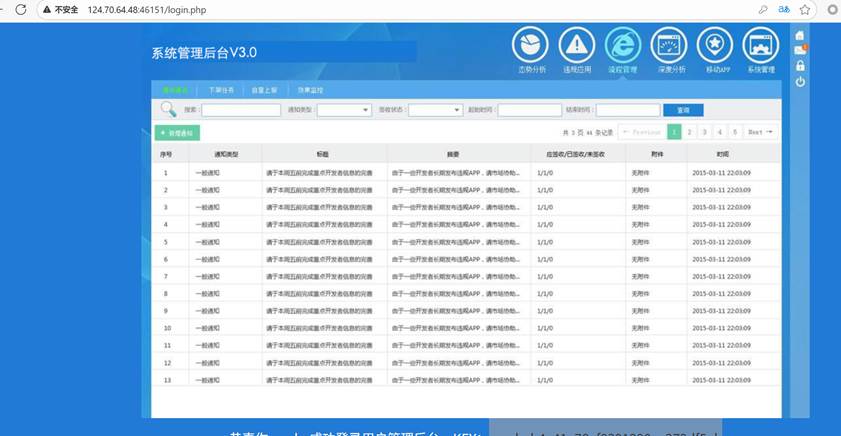
Task: Click 无附件 in row 11
Action: [x=640, y=345]
